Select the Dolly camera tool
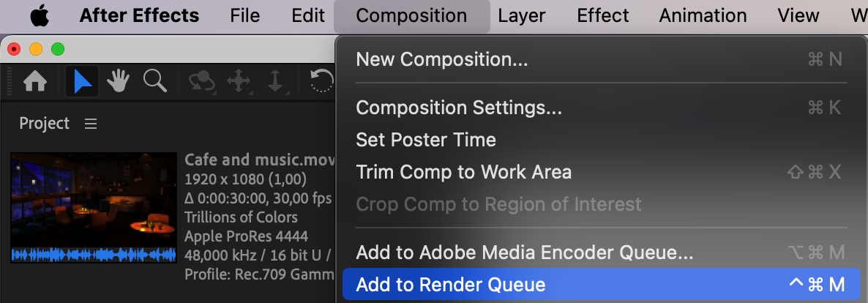 [275, 82]
